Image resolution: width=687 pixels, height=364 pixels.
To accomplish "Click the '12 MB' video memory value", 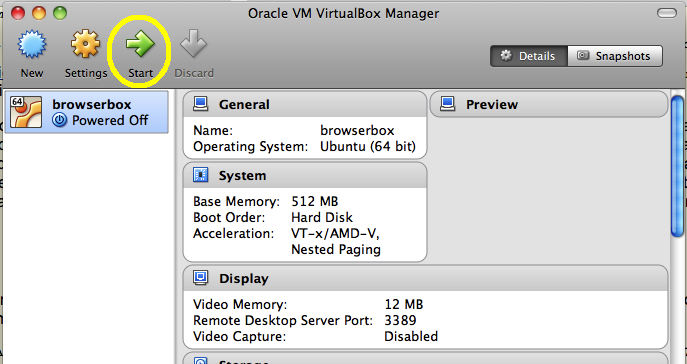I will tap(404, 304).
